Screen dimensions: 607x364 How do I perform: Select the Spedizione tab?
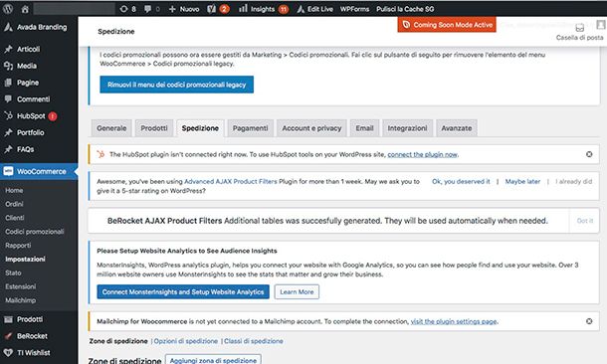click(x=200, y=128)
